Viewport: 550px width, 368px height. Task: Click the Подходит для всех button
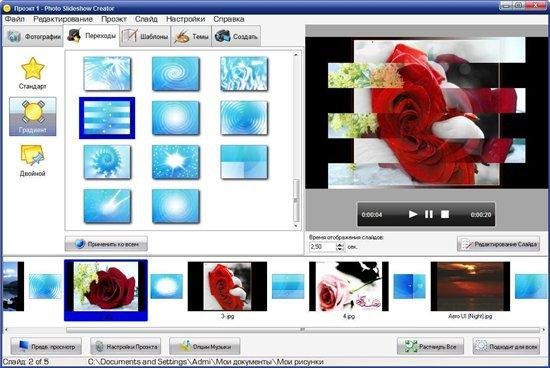(506, 347)
